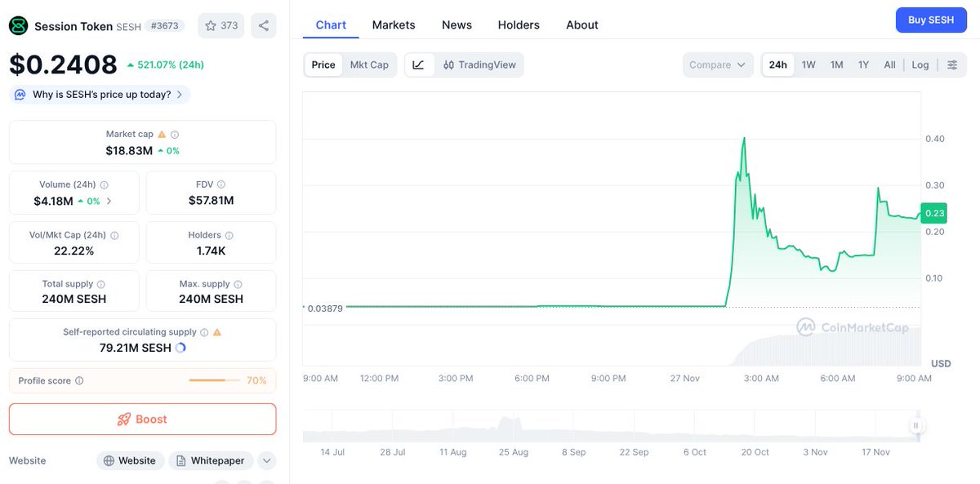Click the price peak on chart
The image size is (980, 484).
[x=744, y=138]
